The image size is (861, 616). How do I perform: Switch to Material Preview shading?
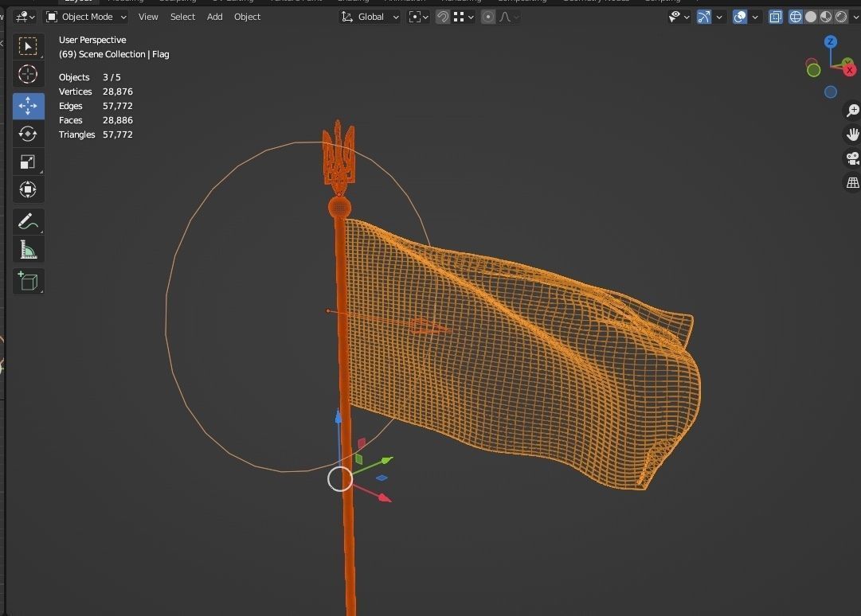pyautogui.click(x=825, y=17)
